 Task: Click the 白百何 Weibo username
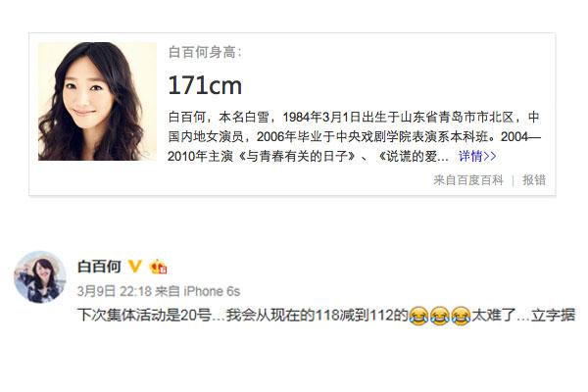coord(99,267)
